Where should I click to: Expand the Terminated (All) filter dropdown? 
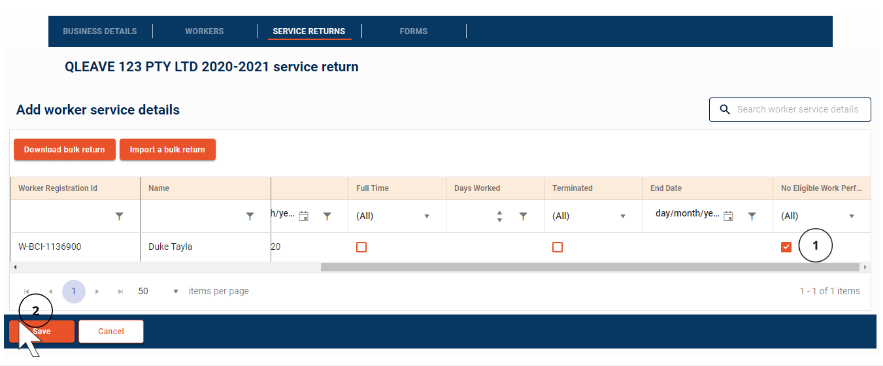tap(623, 216)
